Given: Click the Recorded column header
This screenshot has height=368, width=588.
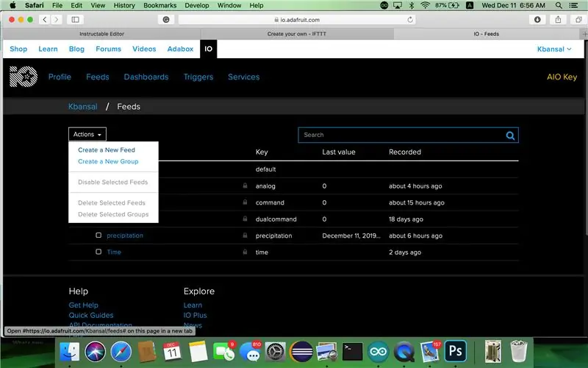Looking at the screenshot, I should tap(405, 152).
